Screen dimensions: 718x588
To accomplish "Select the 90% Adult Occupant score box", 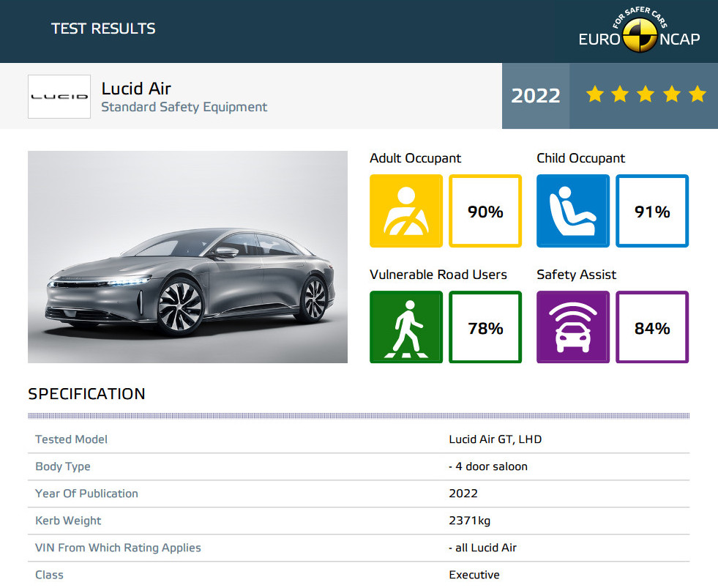I will 485,211.
